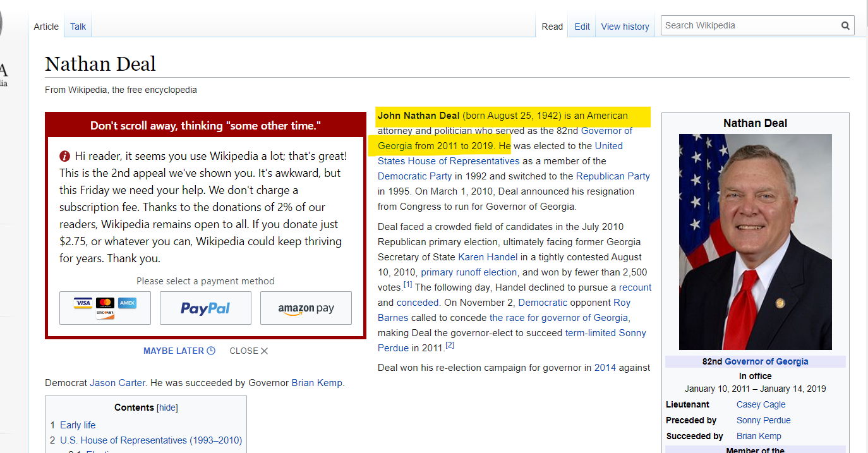Screen dimensions: 868x453
Task: Click the search magnifier icon
Action: 845,26
